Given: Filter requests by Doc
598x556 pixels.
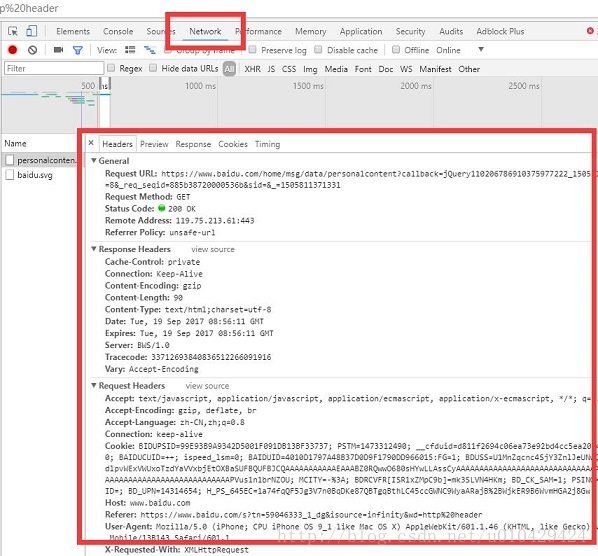Looking at the screenshot, I should coord(386,69).
